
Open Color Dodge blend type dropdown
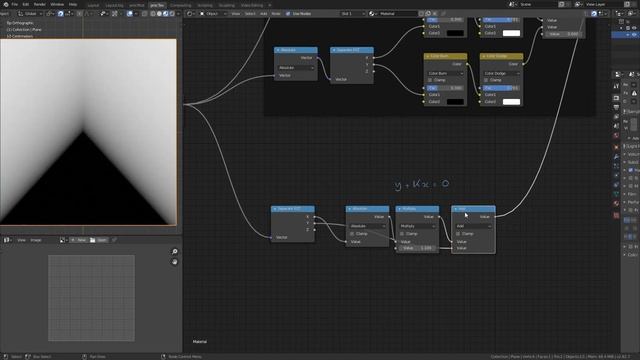[x=501, y=73]
